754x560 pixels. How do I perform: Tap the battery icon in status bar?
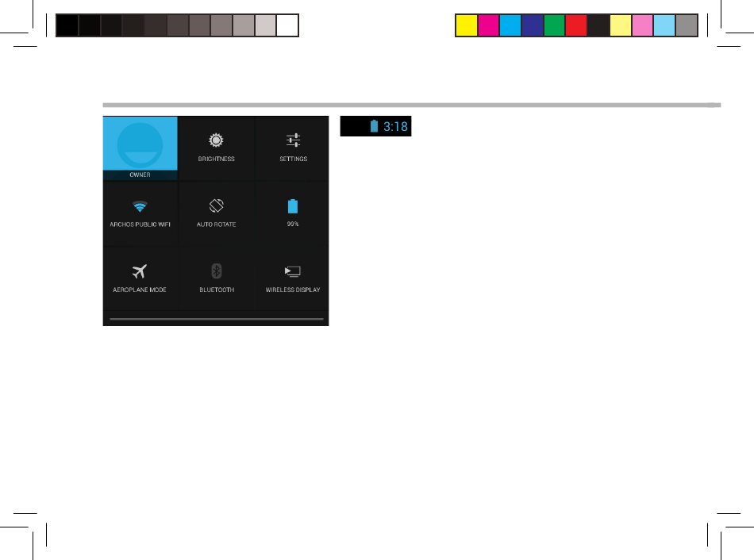click(x=374, y=126)
